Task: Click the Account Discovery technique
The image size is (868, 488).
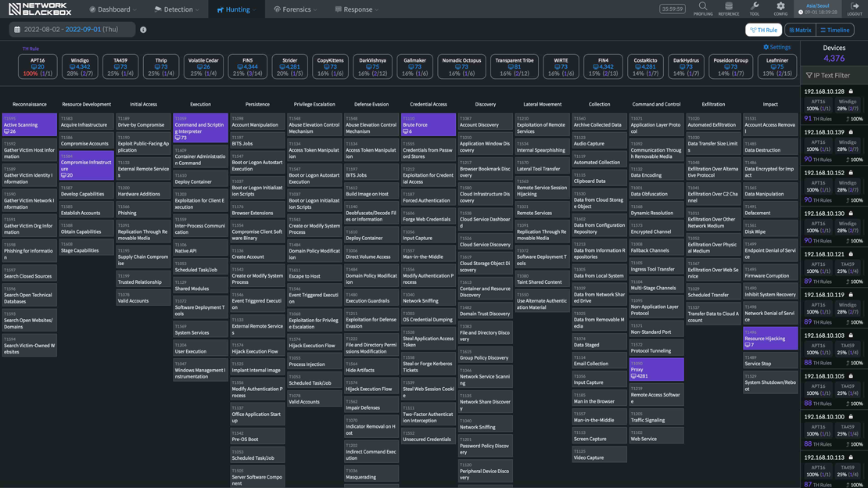Action: point(486,122)
